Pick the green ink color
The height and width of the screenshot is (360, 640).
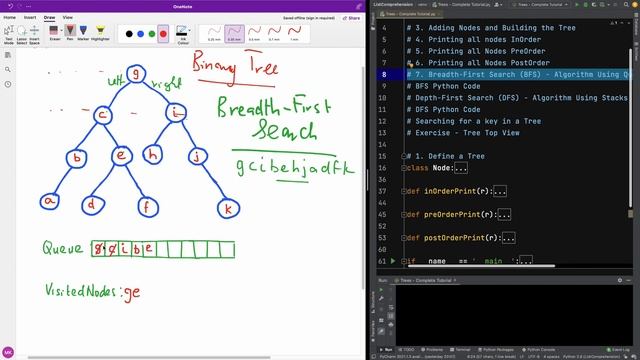[x=152, y=34]
